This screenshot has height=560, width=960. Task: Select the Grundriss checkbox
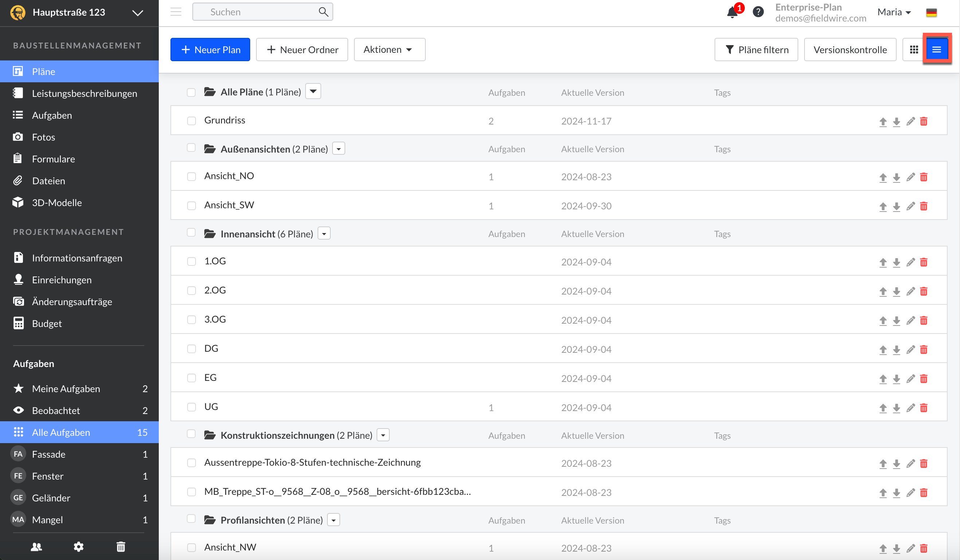191,121
